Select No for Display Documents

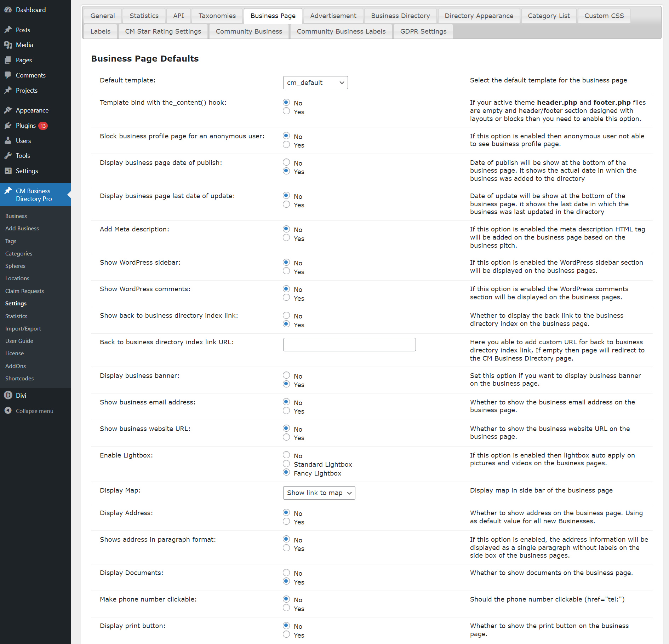tap(286, 572)
